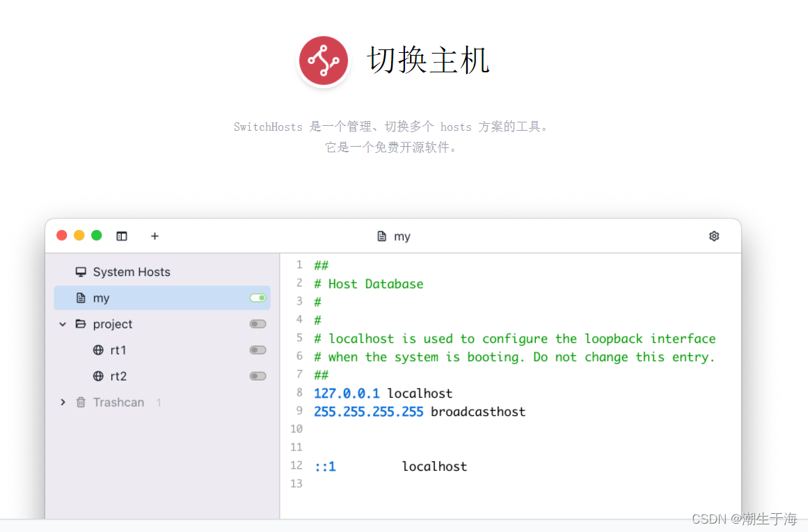This screenshot has width=808, height=532.
Task: Turn on the rt2 hosts switch
Action: pos(258,376)
